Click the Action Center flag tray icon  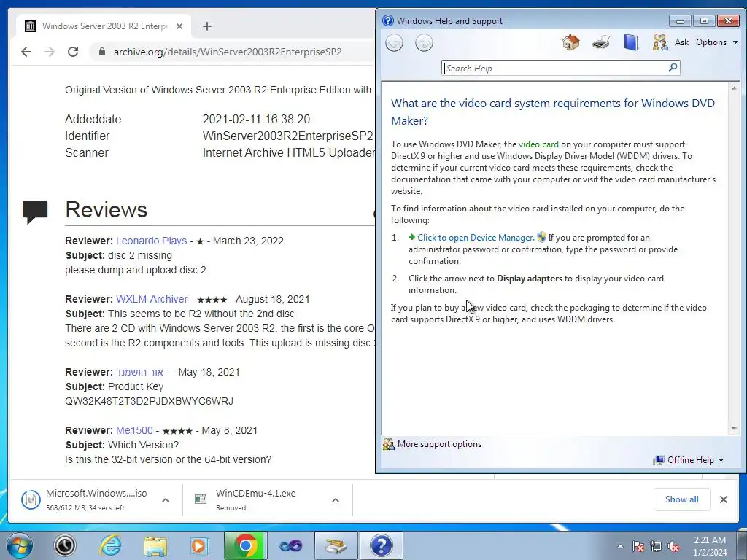click(x=638, y=546)
